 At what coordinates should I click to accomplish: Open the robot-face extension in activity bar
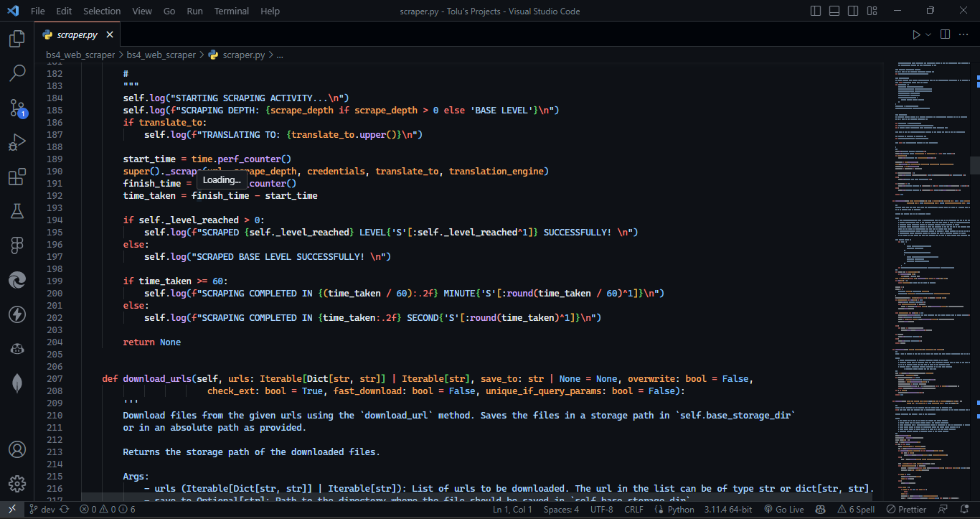click(17, 349)
